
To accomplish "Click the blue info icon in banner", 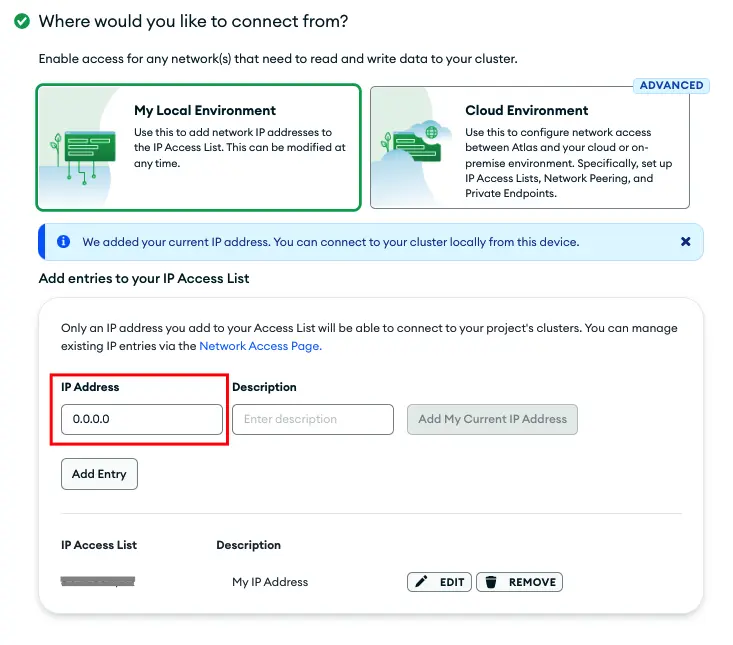I will [64, 242].
